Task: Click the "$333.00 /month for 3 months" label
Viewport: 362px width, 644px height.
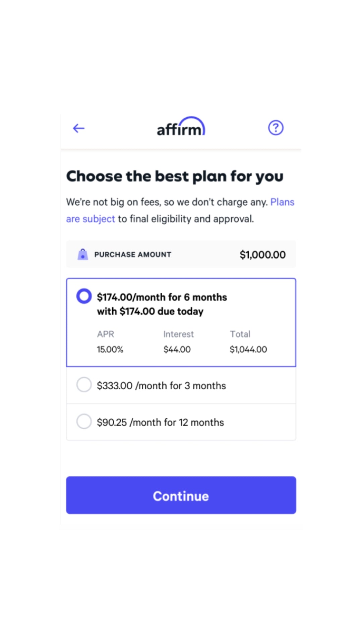Action: pos(161,386)
